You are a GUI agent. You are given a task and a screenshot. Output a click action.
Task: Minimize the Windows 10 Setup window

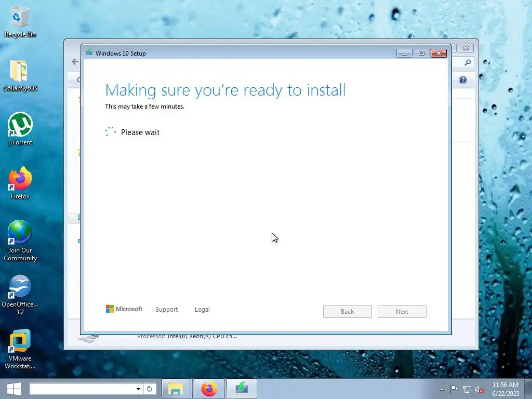coord(404,54)
